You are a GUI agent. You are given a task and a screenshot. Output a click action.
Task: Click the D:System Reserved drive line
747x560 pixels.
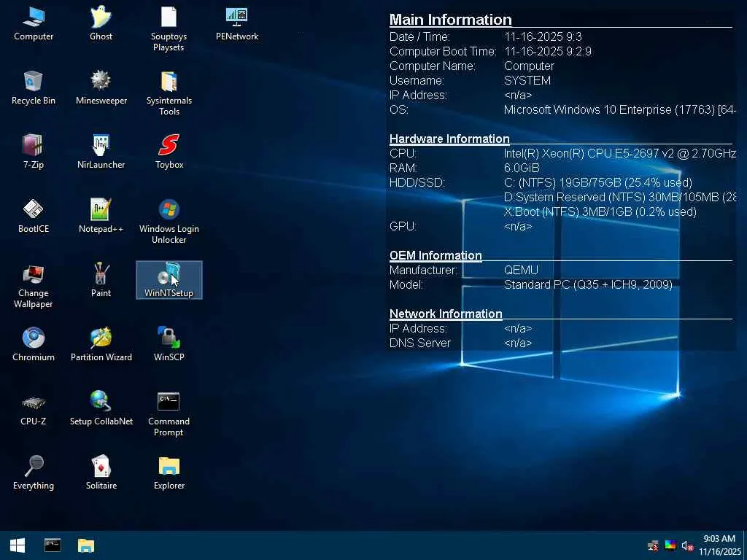(620, 197)
